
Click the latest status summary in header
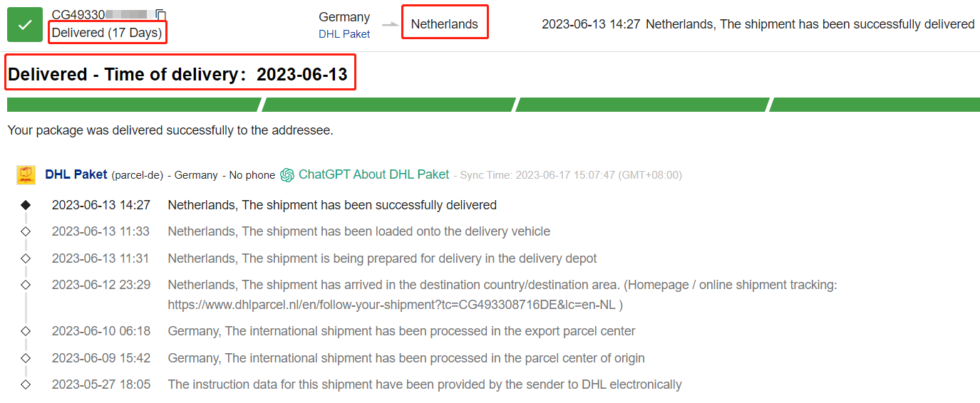point(758,24)
